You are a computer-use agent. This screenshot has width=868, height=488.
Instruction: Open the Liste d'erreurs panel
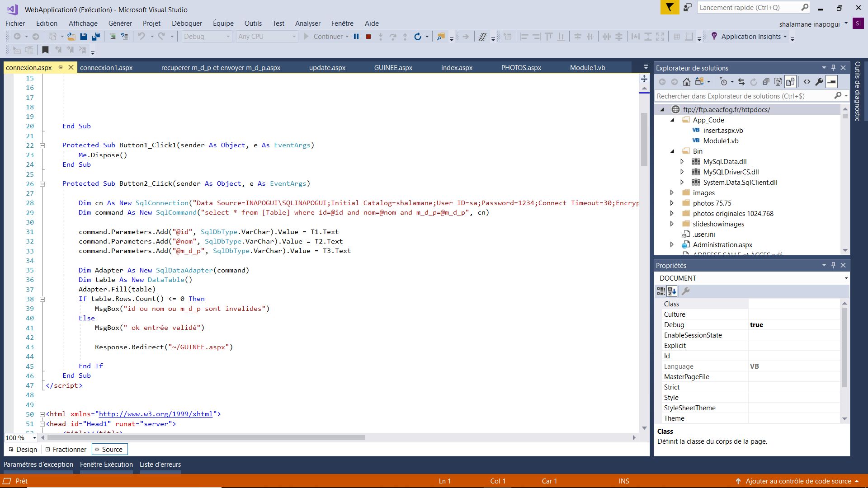coord(160,465)
